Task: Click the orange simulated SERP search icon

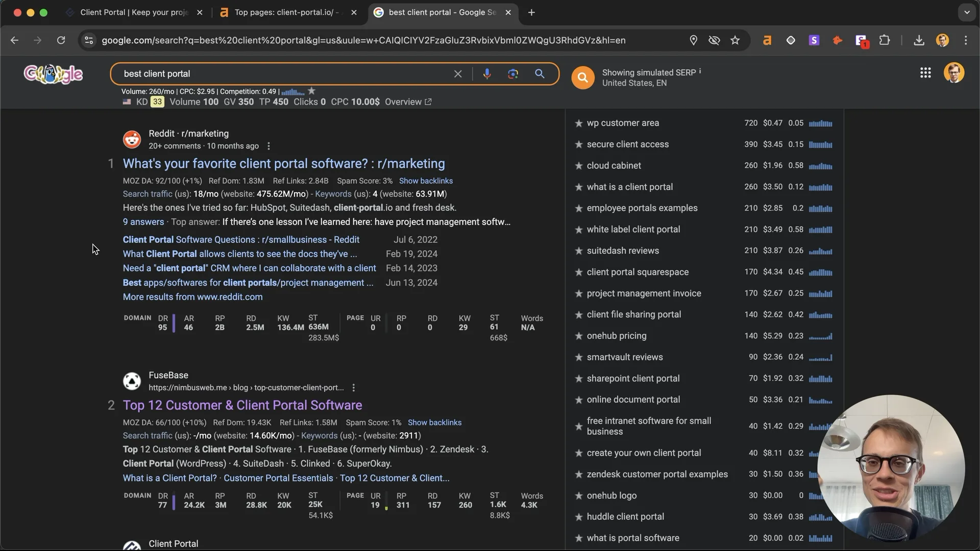Action: click(583, 78)
